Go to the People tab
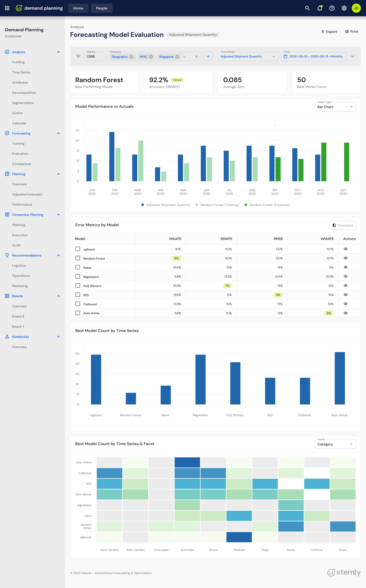Viewport: 366px width, 588px height. coord(102,8)
